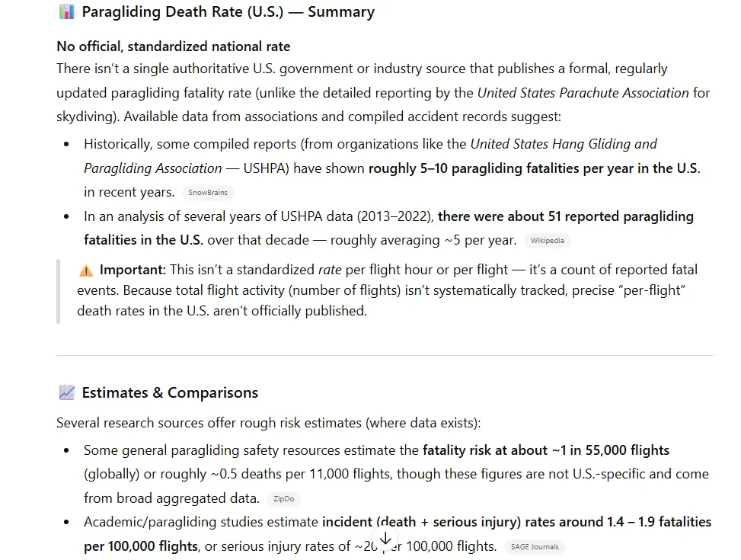Click the scroll-to-bottom arrow button
Screen dimensions: 741x560
pos(385,538)
